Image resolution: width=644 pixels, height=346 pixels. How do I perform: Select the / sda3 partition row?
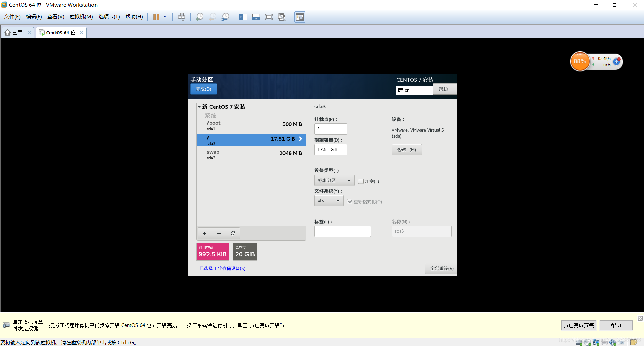pyautogui.click(x=251, y=140)
